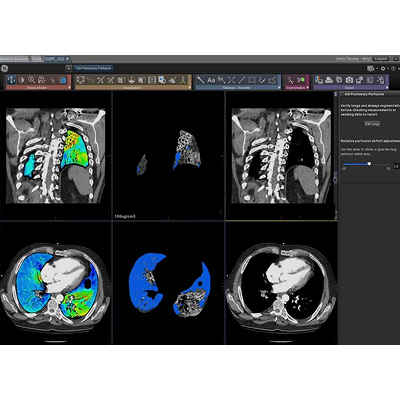Click the blue info mouse mode icon
The image size is (400, 400).
[x=62, y=80]
